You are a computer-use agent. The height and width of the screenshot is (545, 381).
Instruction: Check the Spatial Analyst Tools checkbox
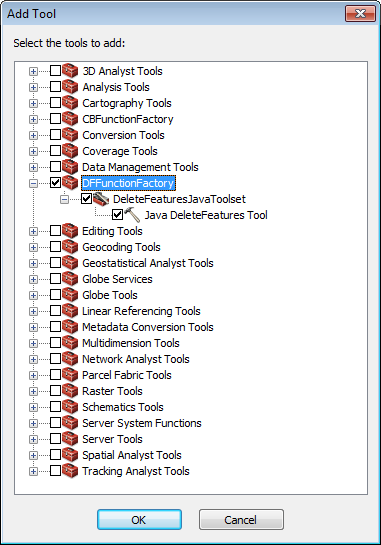click(56, 454)
